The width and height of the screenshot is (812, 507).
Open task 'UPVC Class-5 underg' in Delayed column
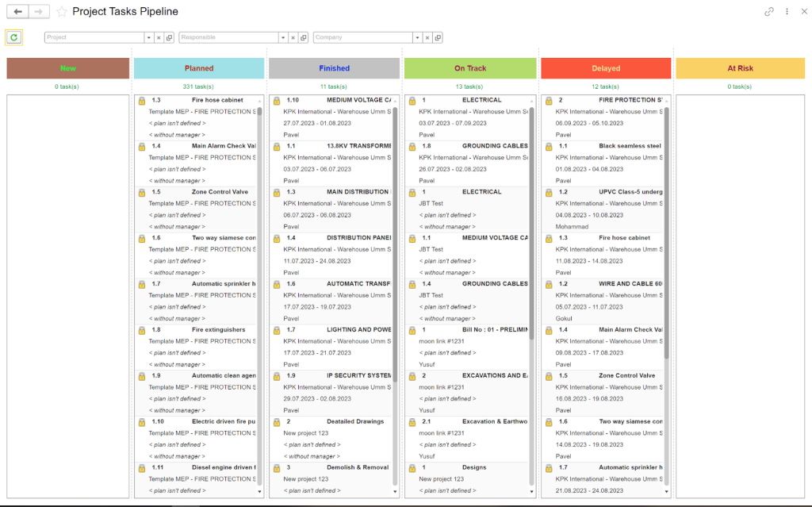630,192
